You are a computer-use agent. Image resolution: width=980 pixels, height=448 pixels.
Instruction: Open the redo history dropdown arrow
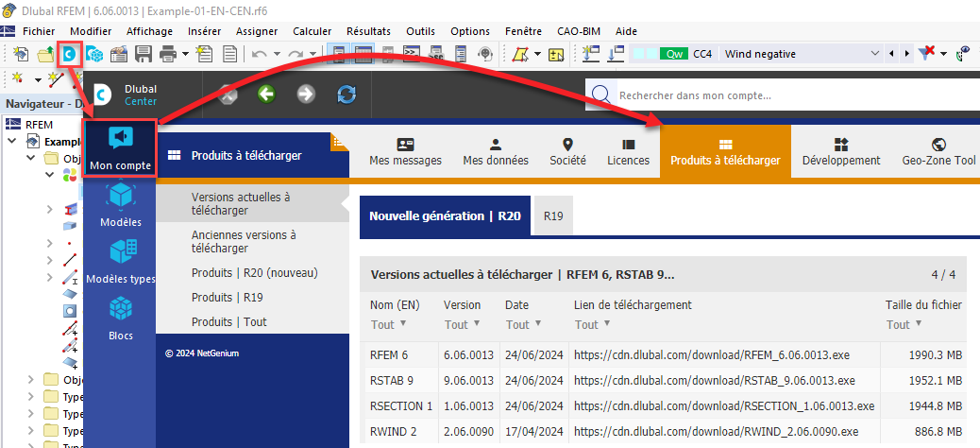[313, 55]
